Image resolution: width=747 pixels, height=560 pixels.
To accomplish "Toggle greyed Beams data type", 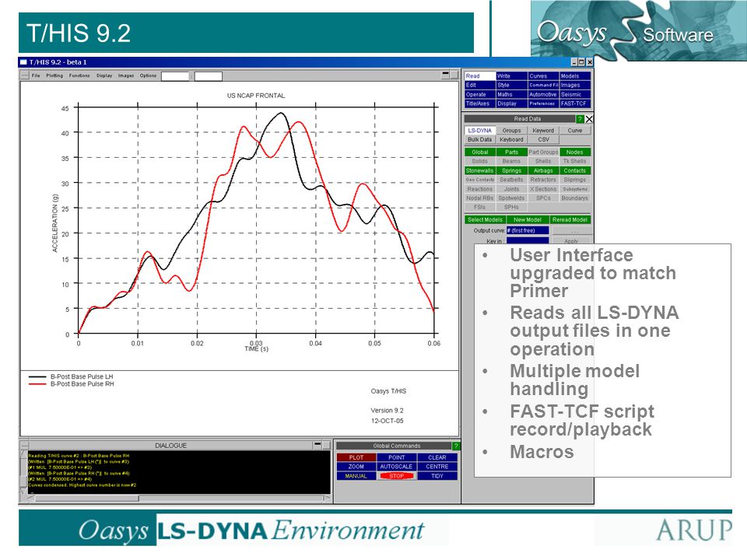I will tap(511, 161).
